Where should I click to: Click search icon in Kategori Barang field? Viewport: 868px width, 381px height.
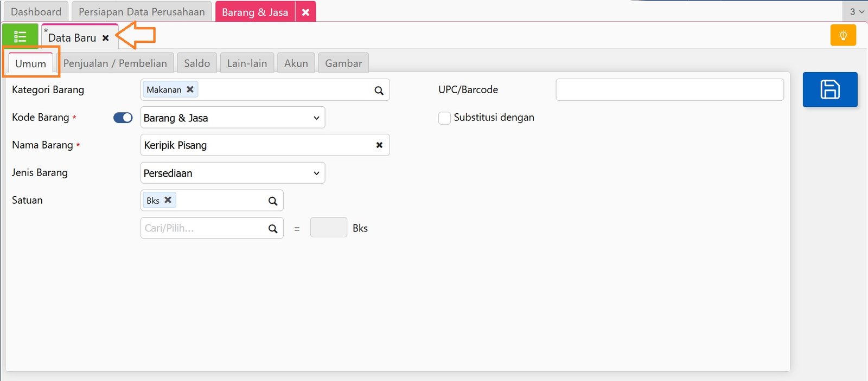(379, 91)
